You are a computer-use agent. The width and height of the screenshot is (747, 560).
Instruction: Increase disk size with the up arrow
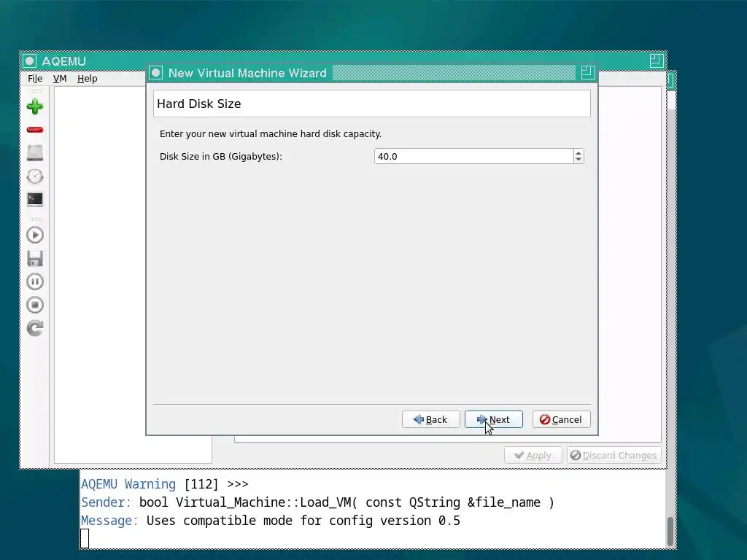tap(578, 153)
